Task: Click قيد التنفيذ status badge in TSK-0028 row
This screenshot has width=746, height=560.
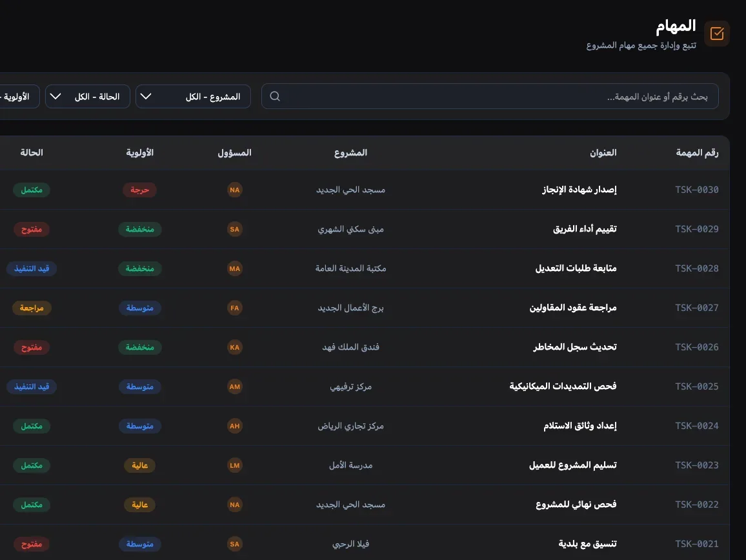Action: (x=32, y=268)
